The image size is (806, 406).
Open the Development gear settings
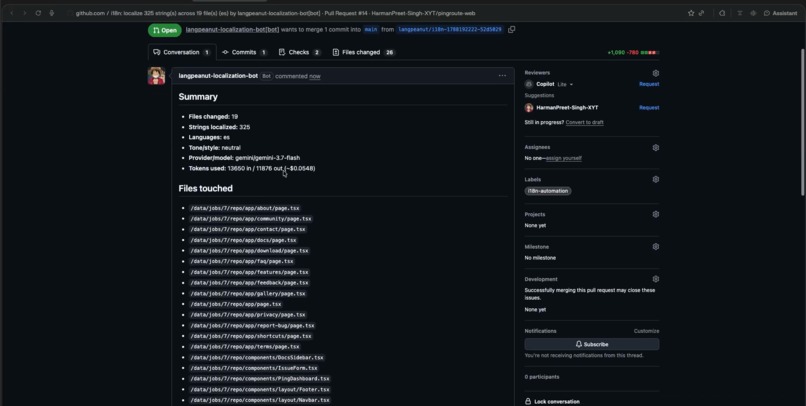(655, 279)
